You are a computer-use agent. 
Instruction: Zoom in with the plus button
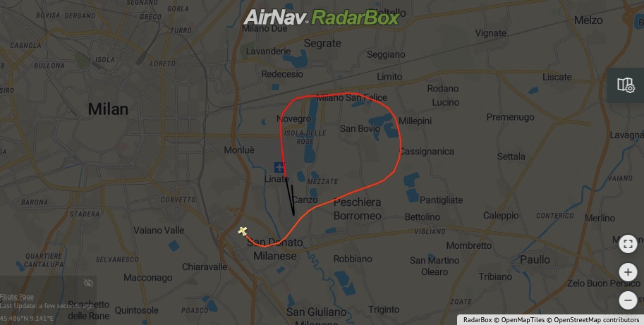point(628,272)
